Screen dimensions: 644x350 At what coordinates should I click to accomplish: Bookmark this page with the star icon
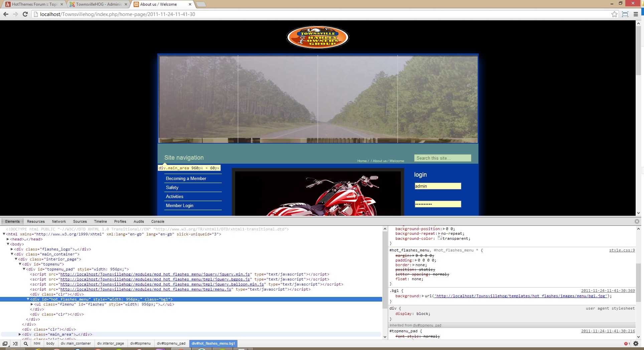click(614, 14)
